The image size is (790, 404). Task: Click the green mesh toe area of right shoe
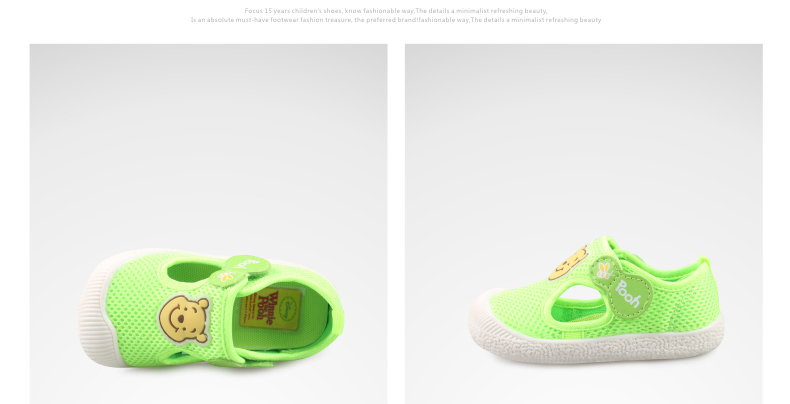519,306
